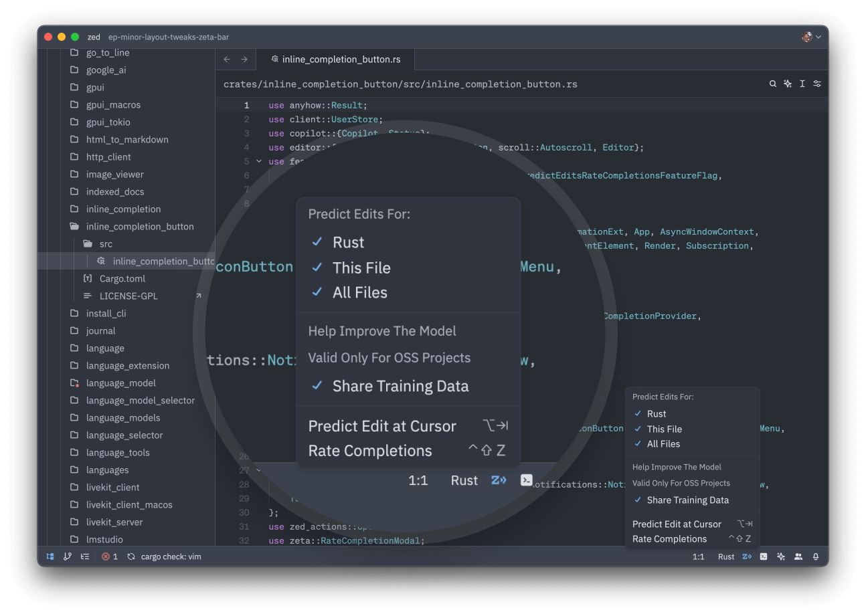The height and width of the screenshot is (616, 866).
Task: Click the 1:1 cursor position in bottom status bar
Action: click(x=698, y=556)
